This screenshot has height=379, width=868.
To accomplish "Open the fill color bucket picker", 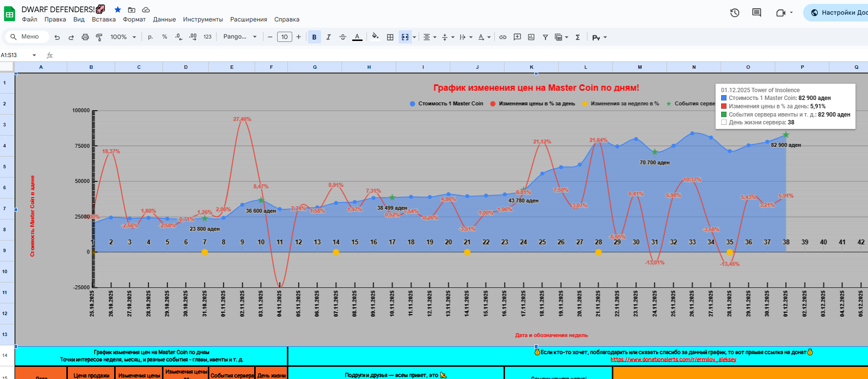I will [375, 37].
